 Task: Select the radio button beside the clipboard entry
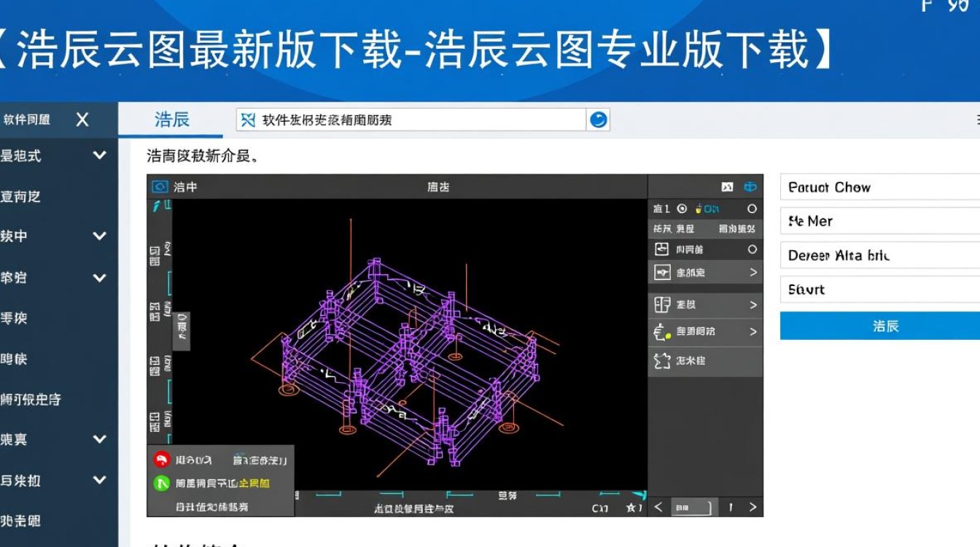(x=751, y=249)
